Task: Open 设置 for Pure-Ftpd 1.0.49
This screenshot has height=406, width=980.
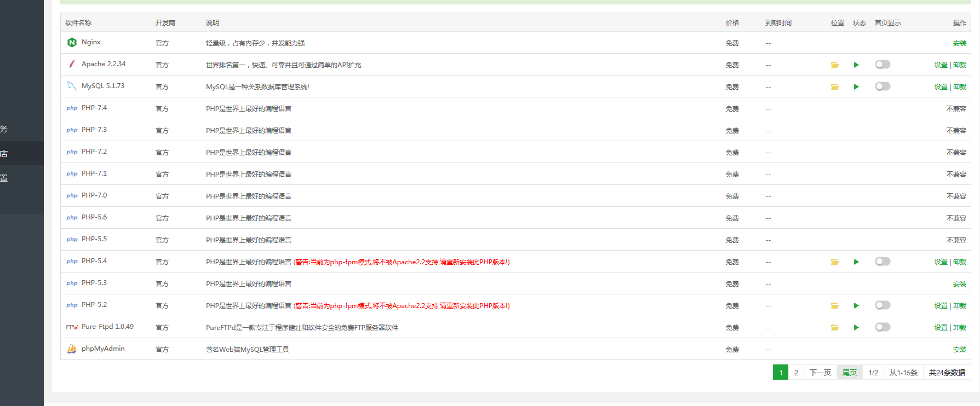Action: (941, 328)
